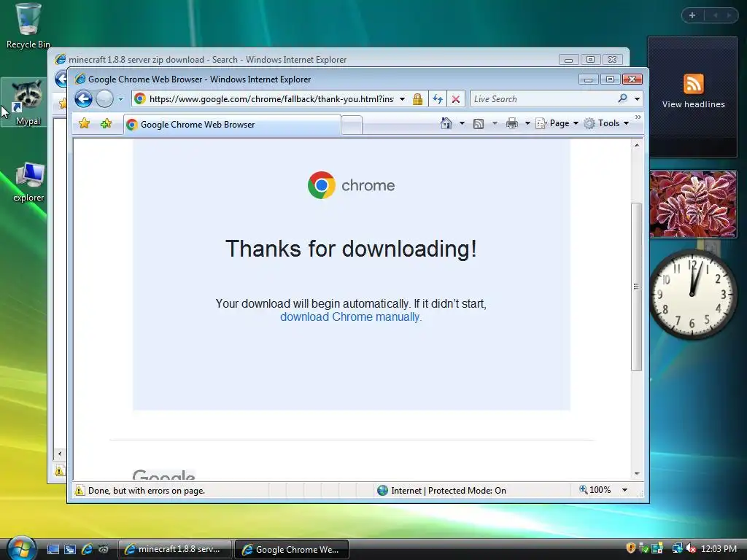Open the Windows Start orb
Image resolution: width=747 pixels, height=560 pixels.
click(x=21, y=548)
